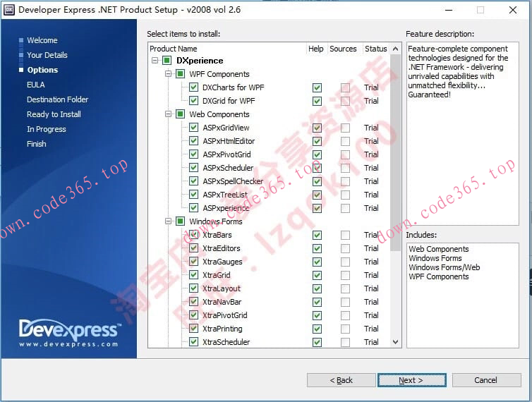Uncheck ASPxHtmlEditor product checkbox

click(x=193, y=141)
